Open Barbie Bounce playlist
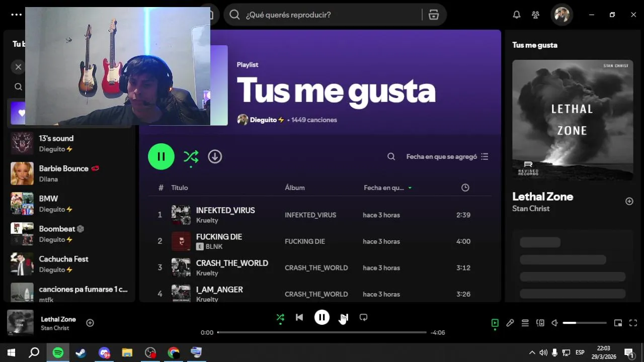 pos(70,173)
